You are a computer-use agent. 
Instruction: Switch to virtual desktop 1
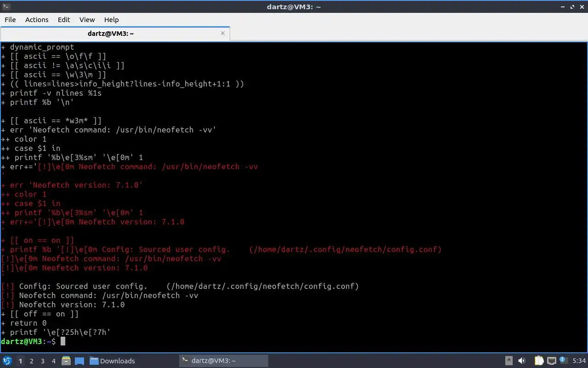tap(20, 361)
